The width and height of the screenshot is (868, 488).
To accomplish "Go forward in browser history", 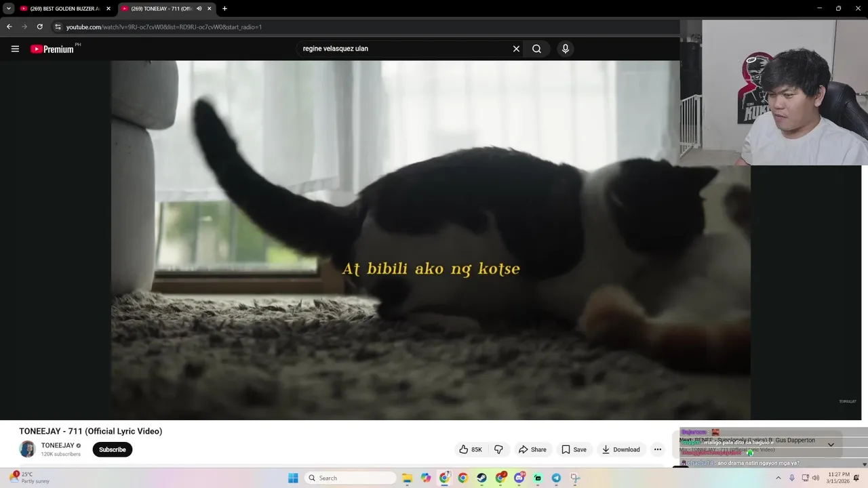I will point(24,27).
